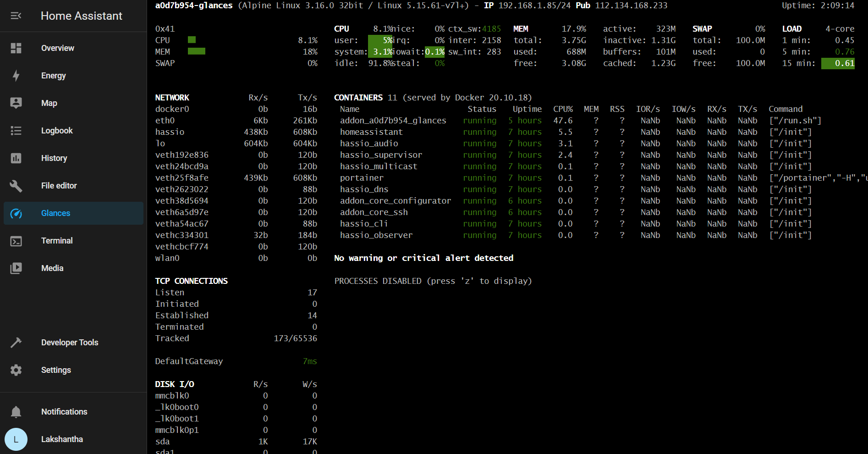Click the mmcblk0 disk row
This screenshot has width=868, height=454.
coord(236,396)
